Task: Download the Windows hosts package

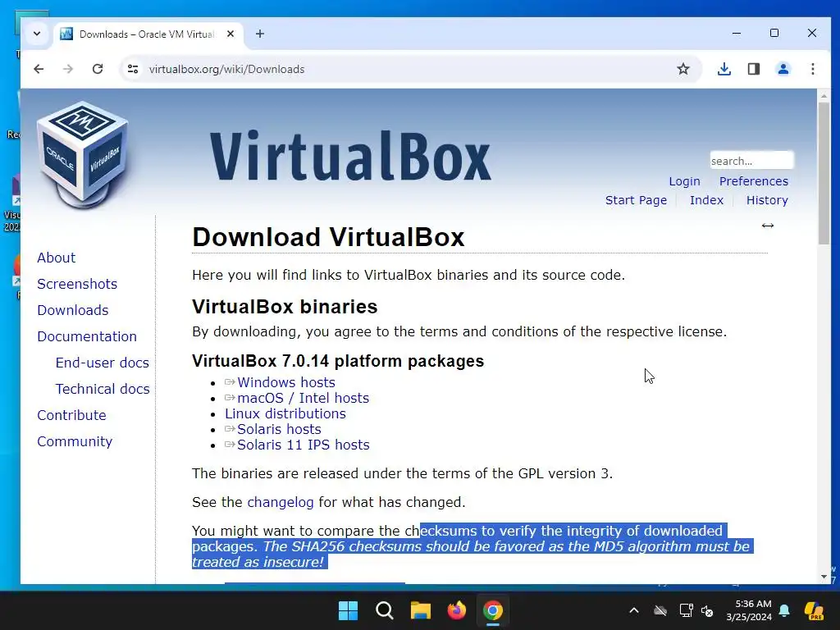Action: [x=286, y=382]
